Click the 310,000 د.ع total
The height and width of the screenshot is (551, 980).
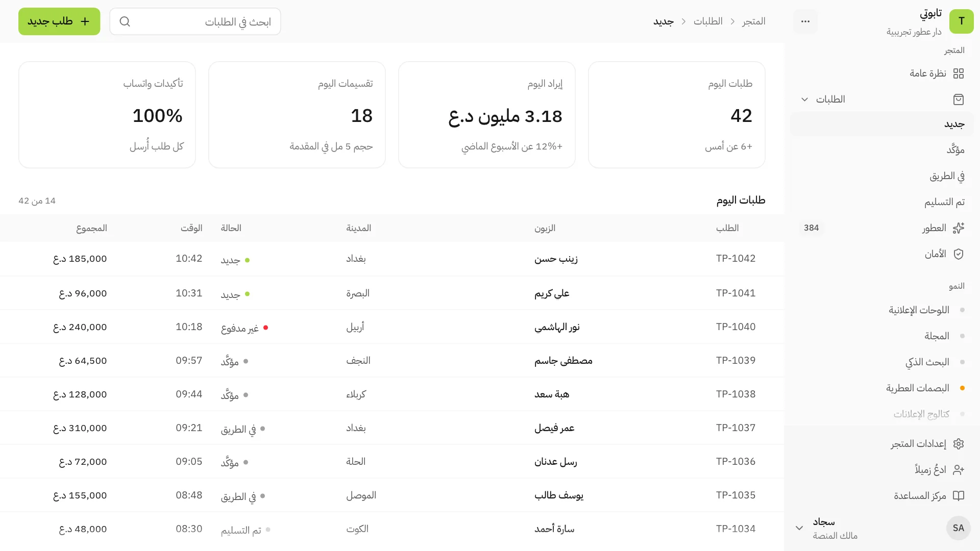click(x=80, y=428)
